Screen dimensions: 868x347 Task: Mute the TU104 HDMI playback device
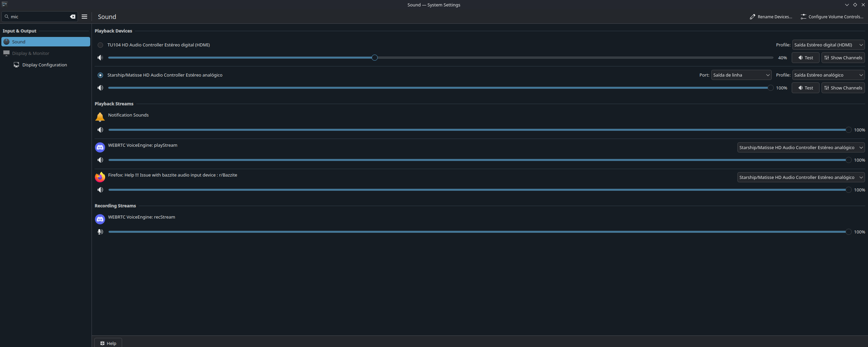[100, 58]
